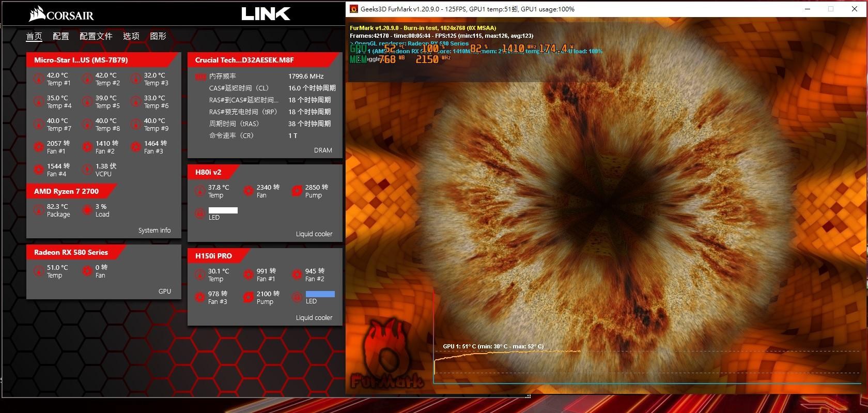The image size is (868, 413).
Task: Click the H150i PRO Temp icon
Action: pyautogui.click(x=199, y=275)
